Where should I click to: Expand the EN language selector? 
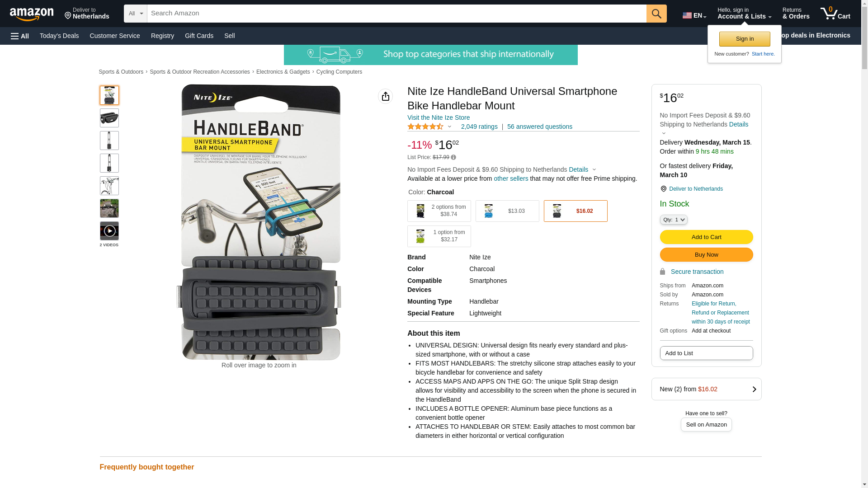click(x=694, y=15)
